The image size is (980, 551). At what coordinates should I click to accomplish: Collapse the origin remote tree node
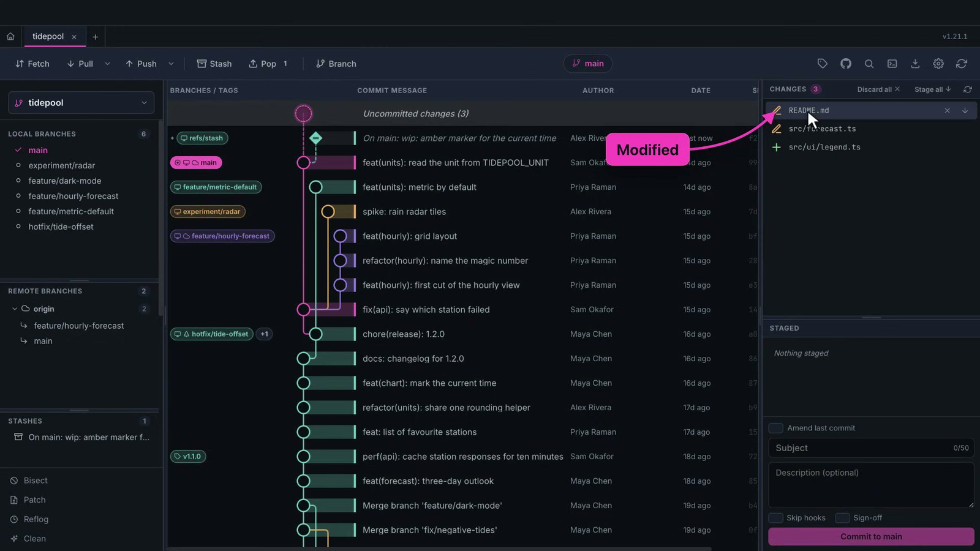[15, 309]
